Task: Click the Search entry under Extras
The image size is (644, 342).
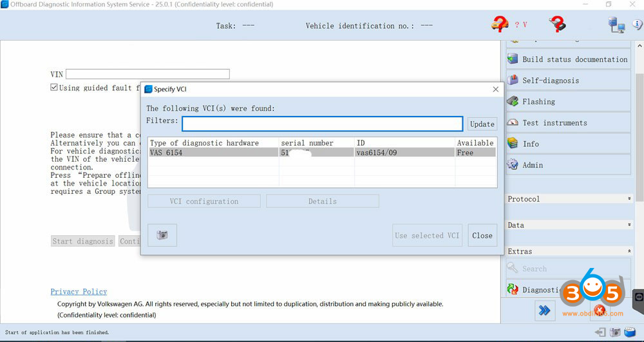Action: coord(569,269)
